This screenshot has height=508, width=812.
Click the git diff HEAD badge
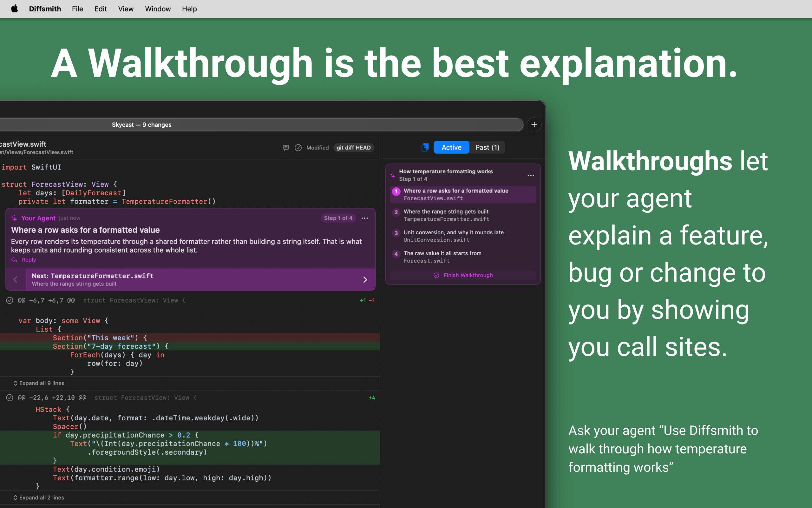[x=353, y=148]
